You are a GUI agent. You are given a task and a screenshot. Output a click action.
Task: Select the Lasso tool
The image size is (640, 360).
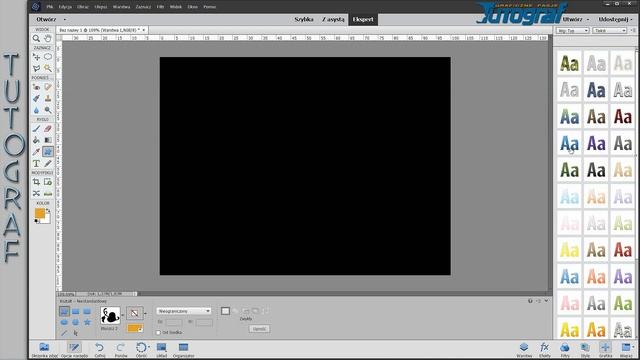(36, 68)
